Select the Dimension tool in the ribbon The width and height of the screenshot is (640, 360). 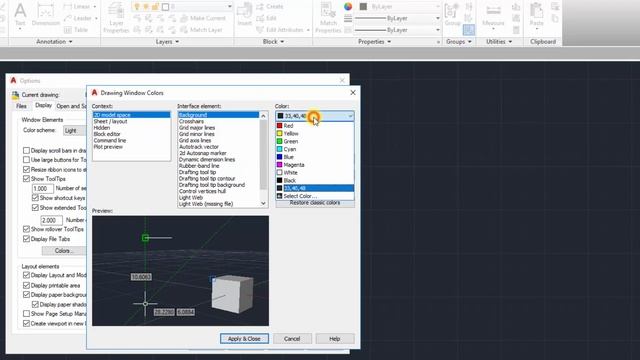(x=45, y=15)
